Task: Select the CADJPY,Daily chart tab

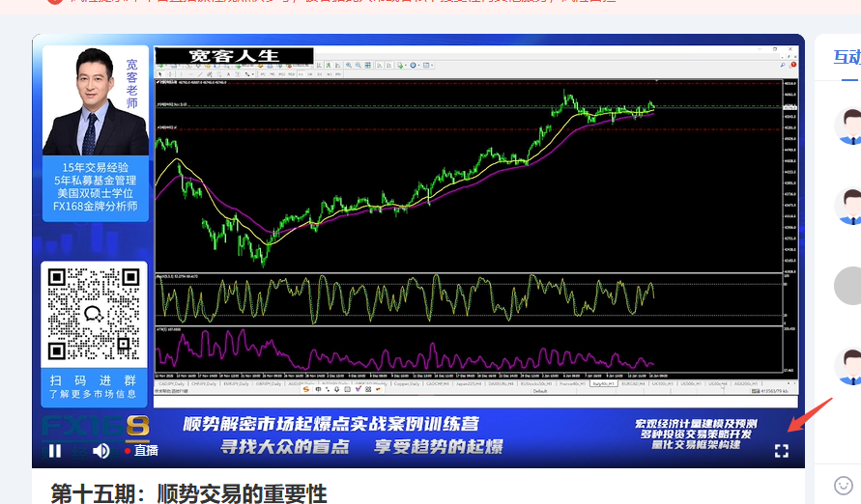Action: (x=170, y=383)
